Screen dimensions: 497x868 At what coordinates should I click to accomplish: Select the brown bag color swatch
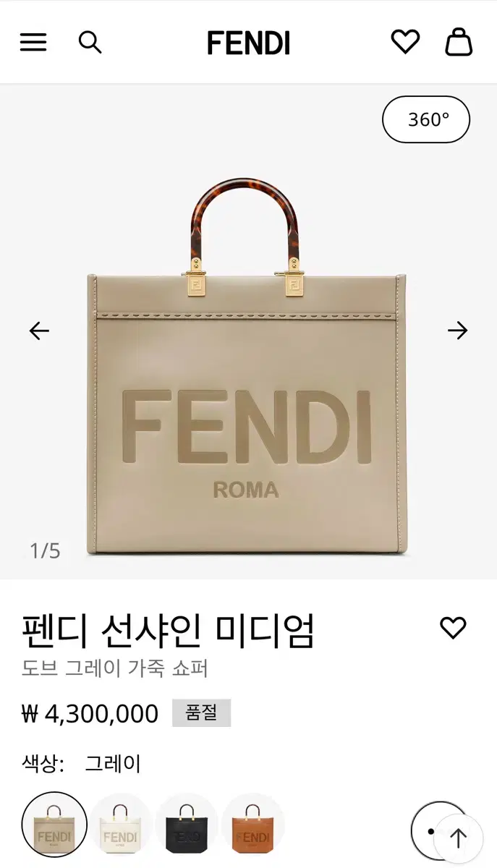[253, 825]
